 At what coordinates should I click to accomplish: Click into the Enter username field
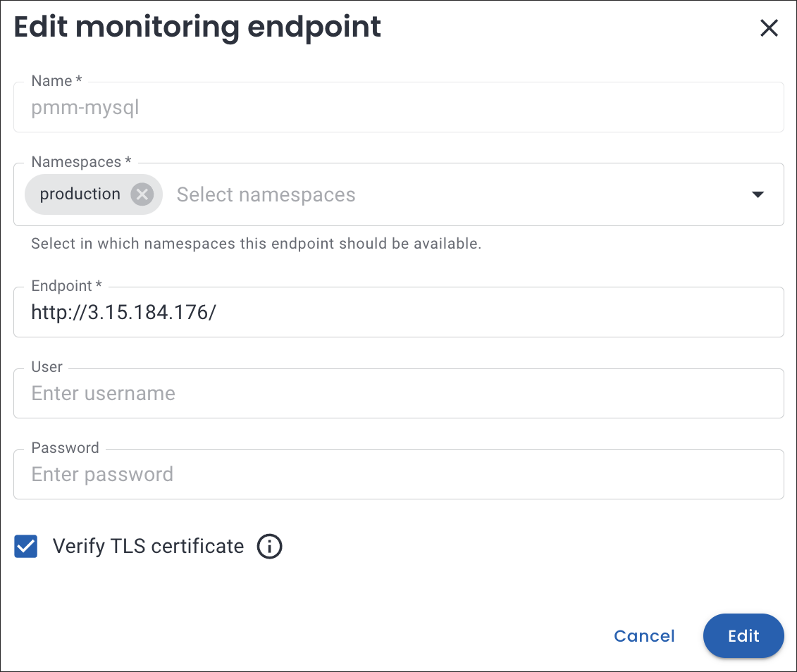[398, 393]
